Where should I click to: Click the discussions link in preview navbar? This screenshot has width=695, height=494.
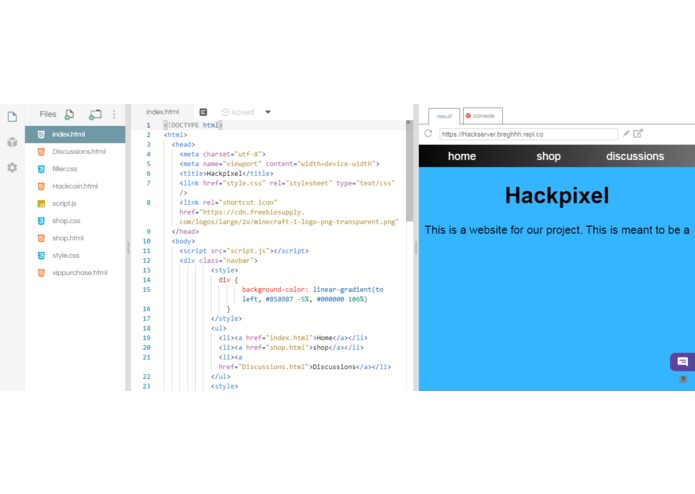coord(635,156)
